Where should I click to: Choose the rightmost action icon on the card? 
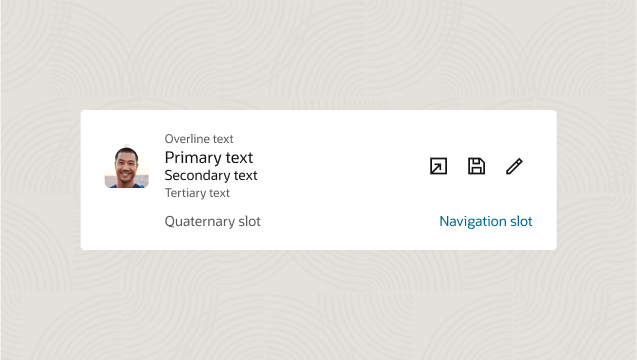(x=514, y=166)
